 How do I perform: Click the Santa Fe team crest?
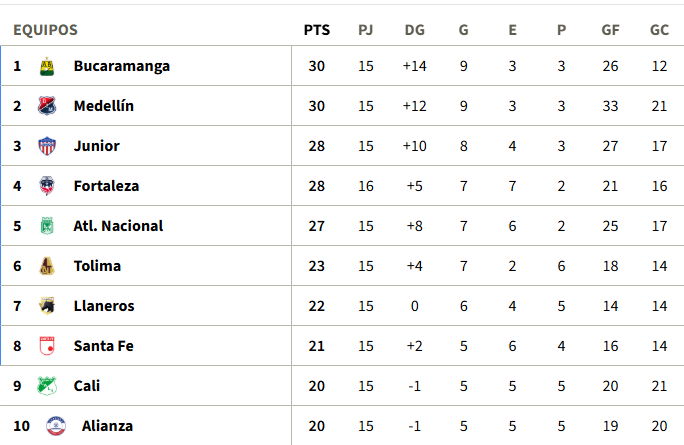pos(46,346)
